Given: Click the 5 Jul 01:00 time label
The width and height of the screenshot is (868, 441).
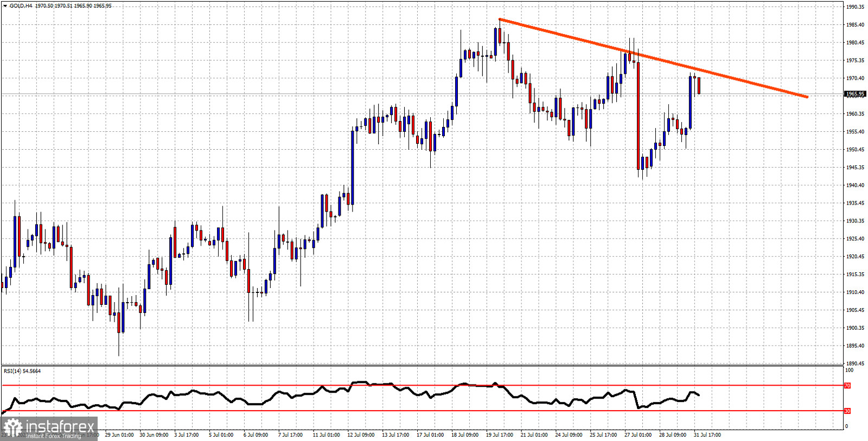Looking at the screenshot, I should (x=221, y=435).
